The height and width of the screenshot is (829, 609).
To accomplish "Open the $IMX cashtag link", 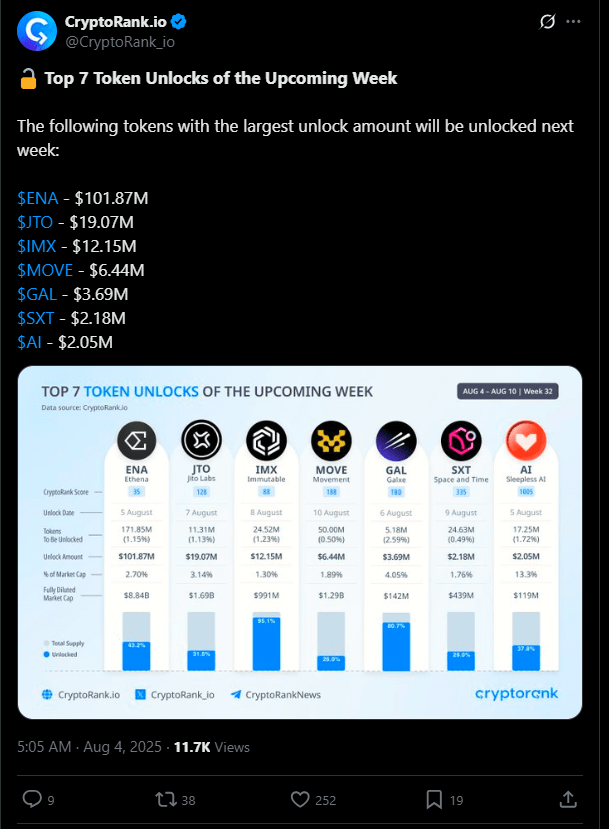I will (x=36, y=246).
